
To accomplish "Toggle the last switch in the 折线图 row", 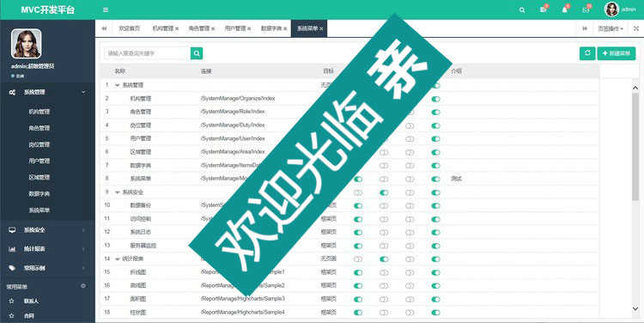I will pyautogui.click(x=435, y=272).
